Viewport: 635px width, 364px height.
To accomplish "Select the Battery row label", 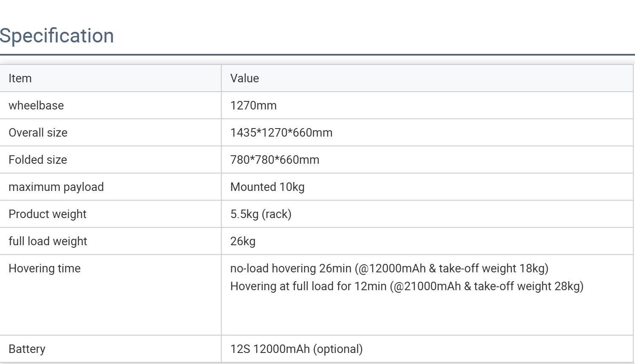I will 27,349.
